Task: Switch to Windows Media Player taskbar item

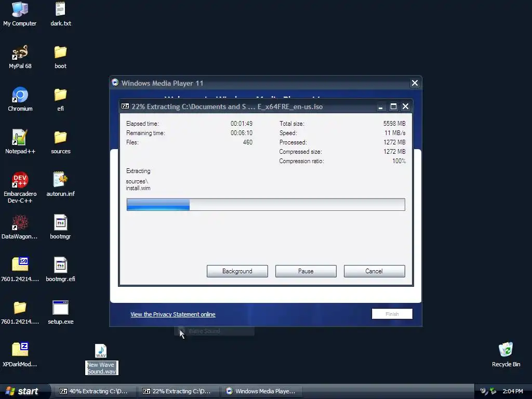Action: [x=261, y=391]
